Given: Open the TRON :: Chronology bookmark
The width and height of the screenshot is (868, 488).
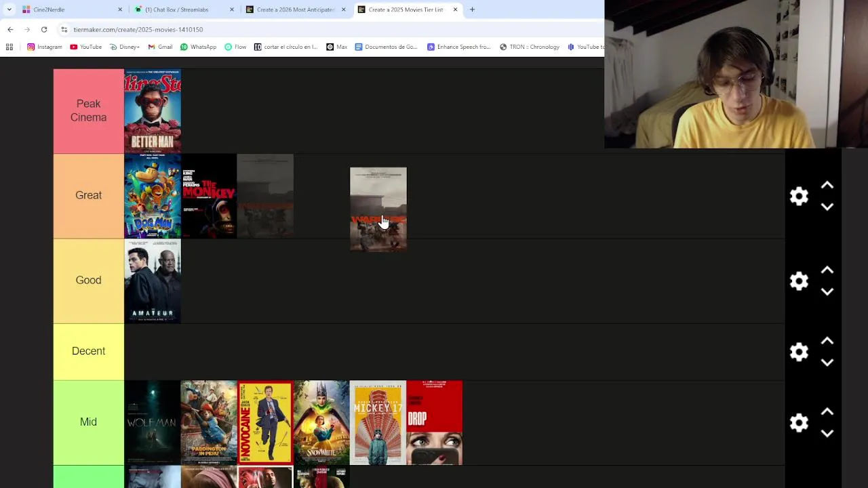Looking at the screenshot, I should 530,47.
